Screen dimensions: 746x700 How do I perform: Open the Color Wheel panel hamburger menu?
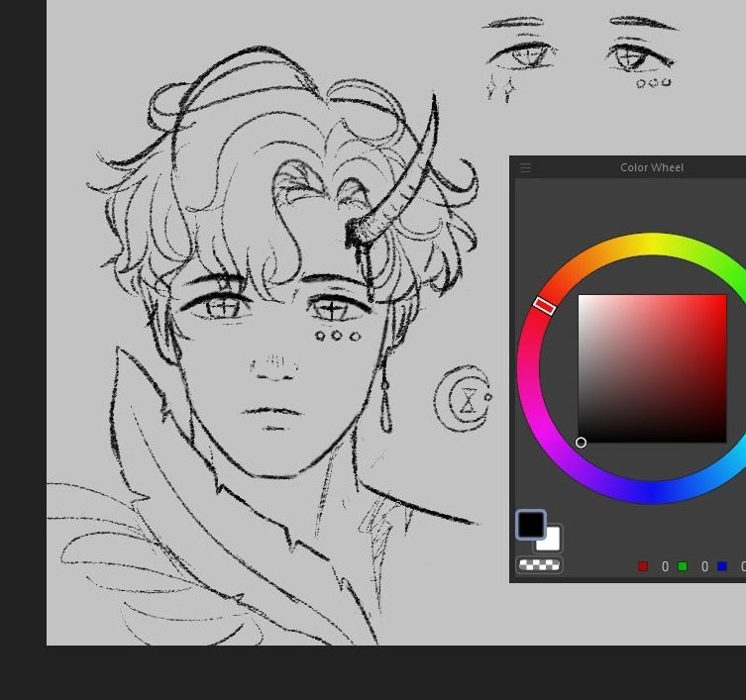click(525, 168)
